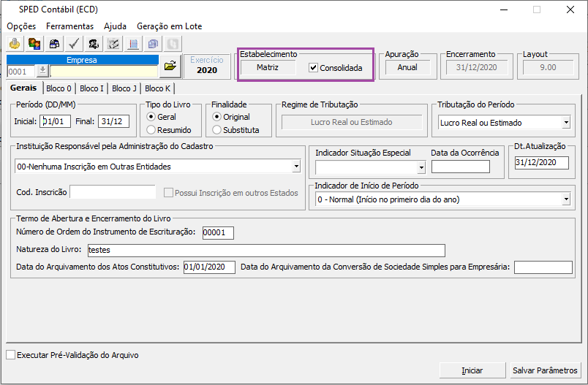The width and height of the screenshot is (588, 385).
Task: Open the Ferramentas menu
Action: 69,26
